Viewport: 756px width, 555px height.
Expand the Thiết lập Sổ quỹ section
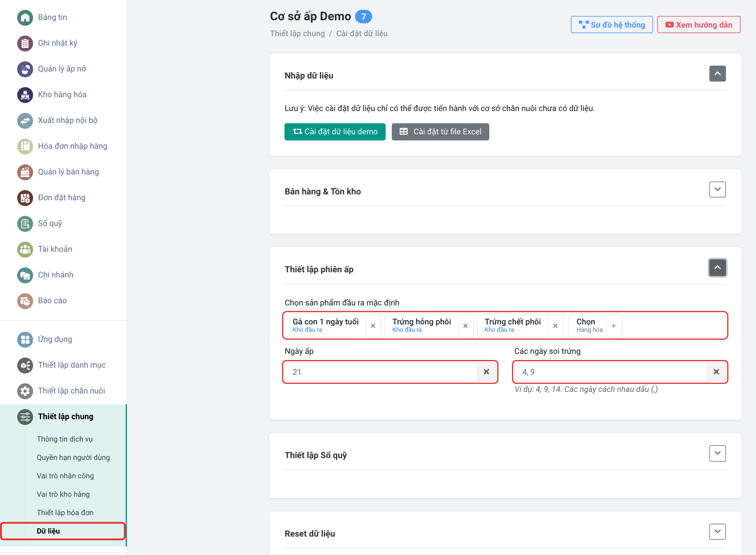coord(717,453)
